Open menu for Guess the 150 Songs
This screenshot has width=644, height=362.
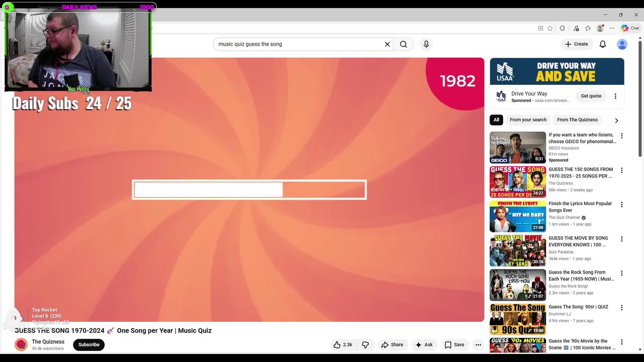(622, 170)
